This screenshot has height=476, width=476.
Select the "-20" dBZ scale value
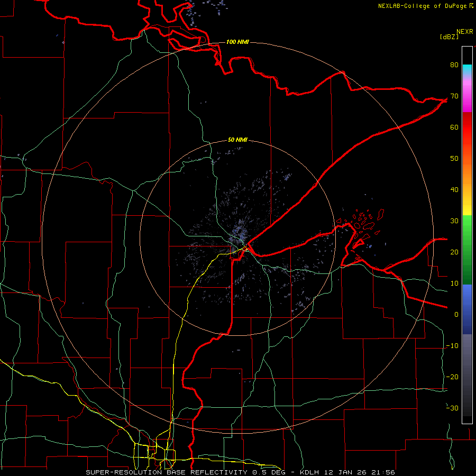(452, 377)
